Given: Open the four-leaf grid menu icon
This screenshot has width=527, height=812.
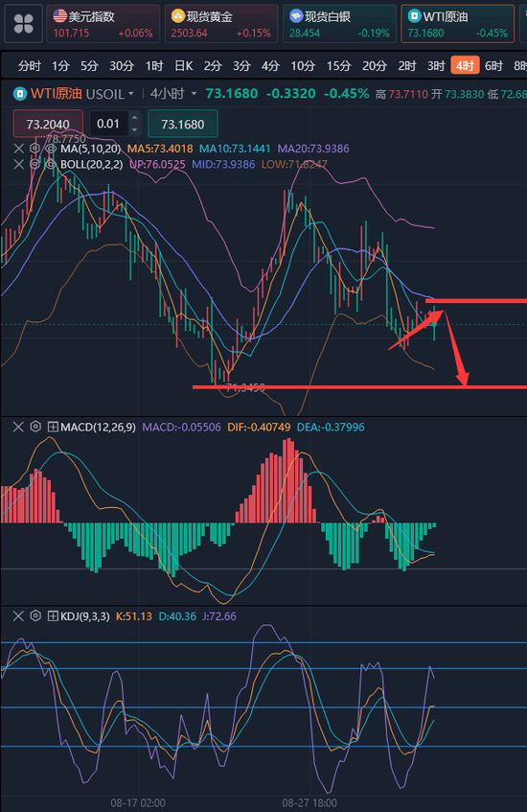Looking at the screenshot, I should pos(23,23).
